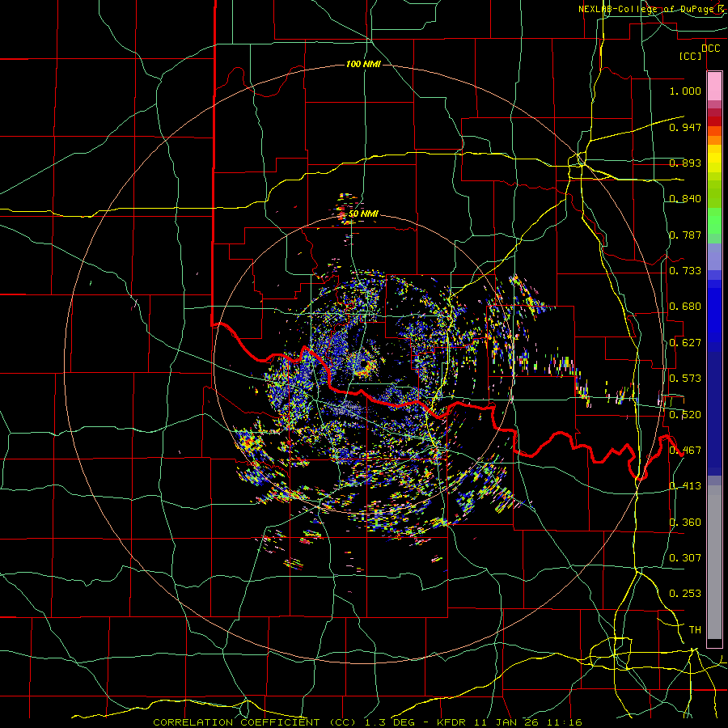Click the 0.413 legend value
Screen dimensions: 728x728
pyautogui.click(x=685, y=486)
